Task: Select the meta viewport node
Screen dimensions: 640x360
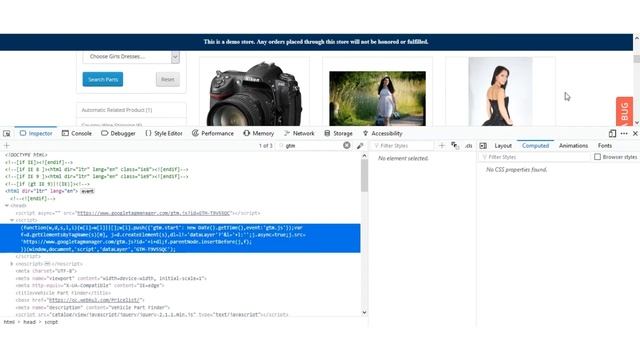Action: (111, 278)
